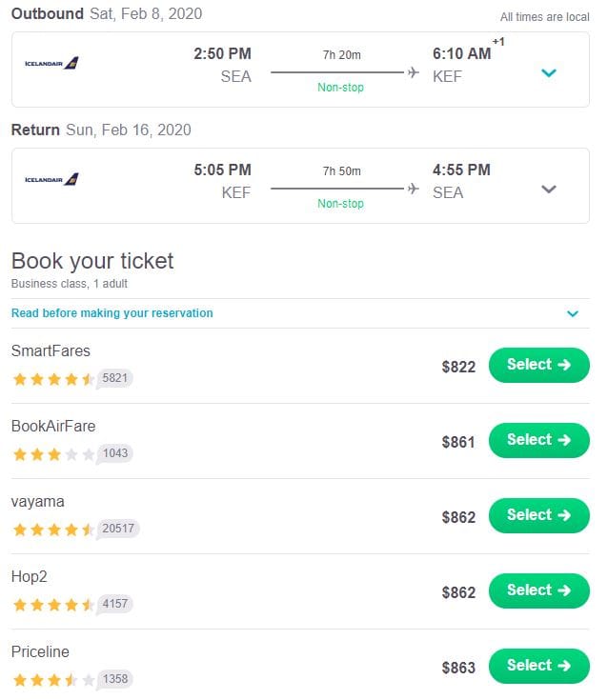Click BookAirFare 1043 reviews bubble
608x700 pixels.
(114, 453)
